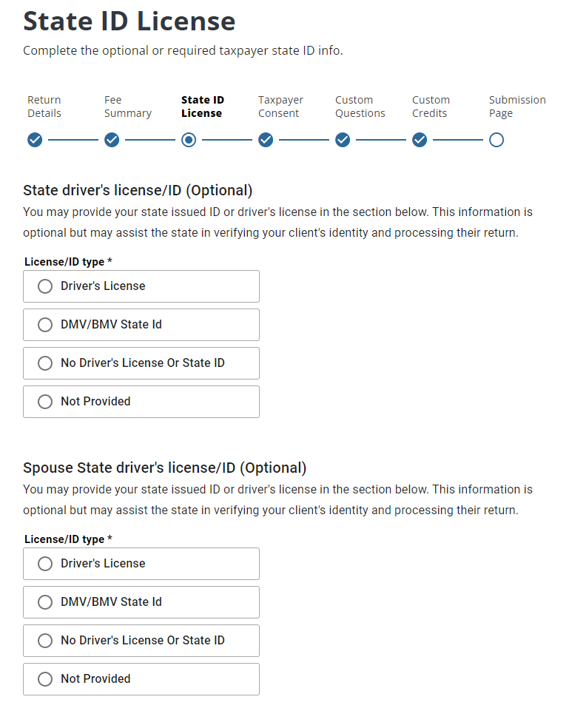Select Driver's License in the spouse section
The height and width of the screenshot is (728, 569).
tap(45, 564)
